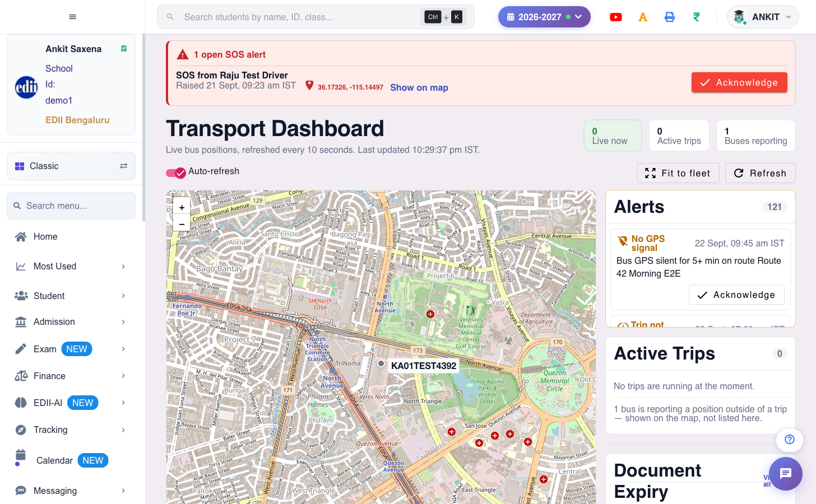Click the SOS coordinates 36.17326, -115.14497
The image size is (816, 504).
(x=350, y=87)
